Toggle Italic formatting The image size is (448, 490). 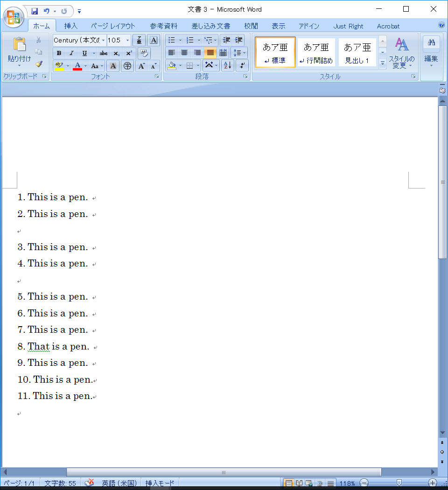click(x=71, y=53)
